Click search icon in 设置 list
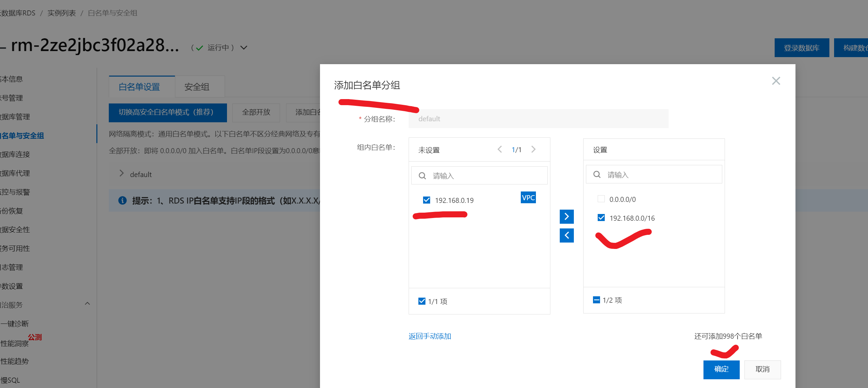The height and width of the screenshot is (388, 868). [x=596, y=174]
